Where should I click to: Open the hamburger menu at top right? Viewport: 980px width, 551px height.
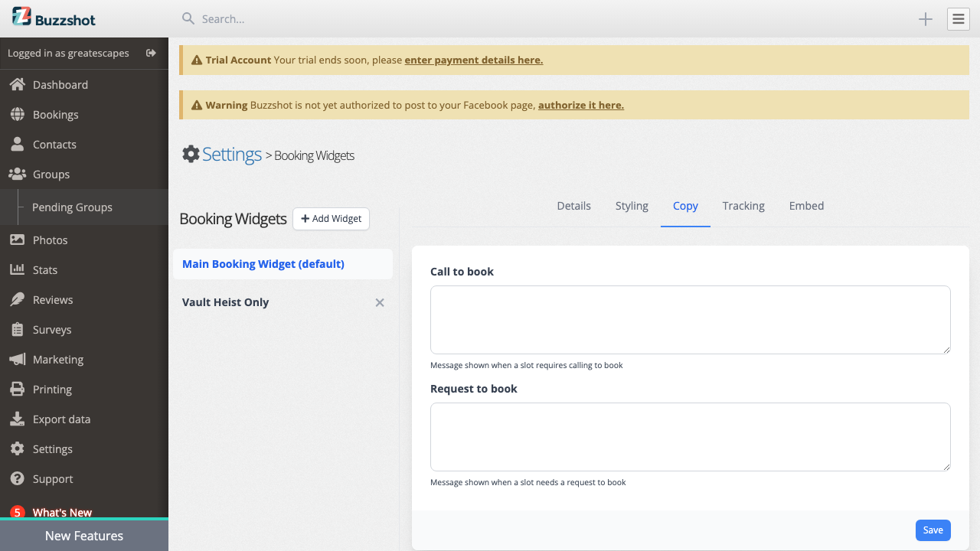(958, 18)
